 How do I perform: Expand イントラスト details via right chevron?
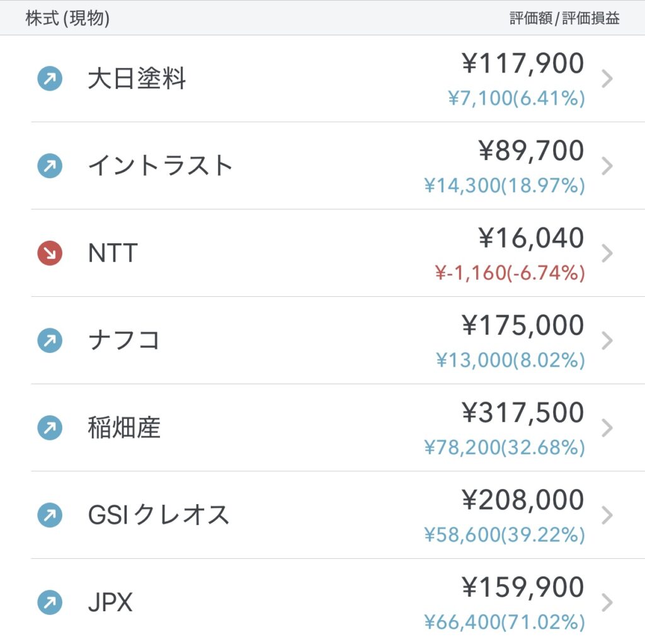(607, 166)
